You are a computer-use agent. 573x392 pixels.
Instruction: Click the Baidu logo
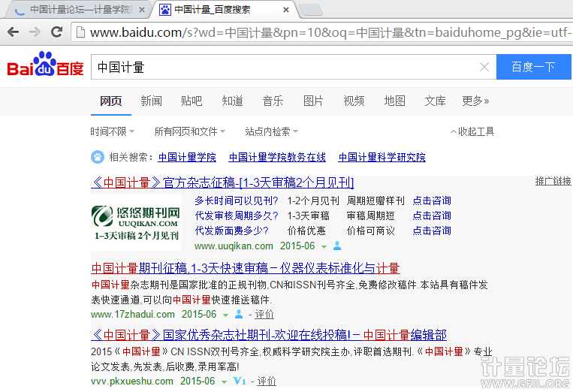tap(45, 65)
